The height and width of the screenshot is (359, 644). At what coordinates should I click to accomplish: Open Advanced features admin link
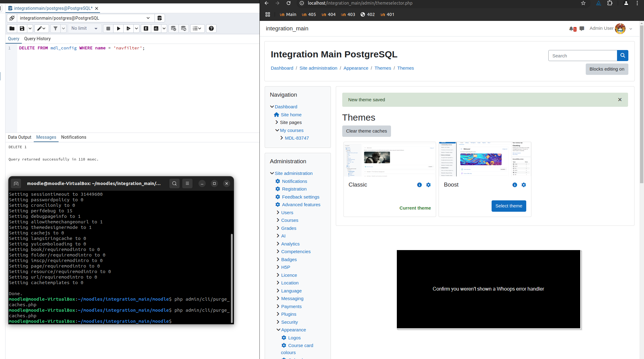click(x=301, y=205)
